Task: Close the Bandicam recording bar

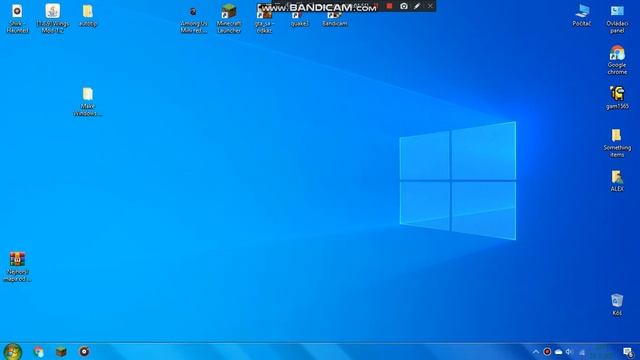Action: [x=430, y=6]
